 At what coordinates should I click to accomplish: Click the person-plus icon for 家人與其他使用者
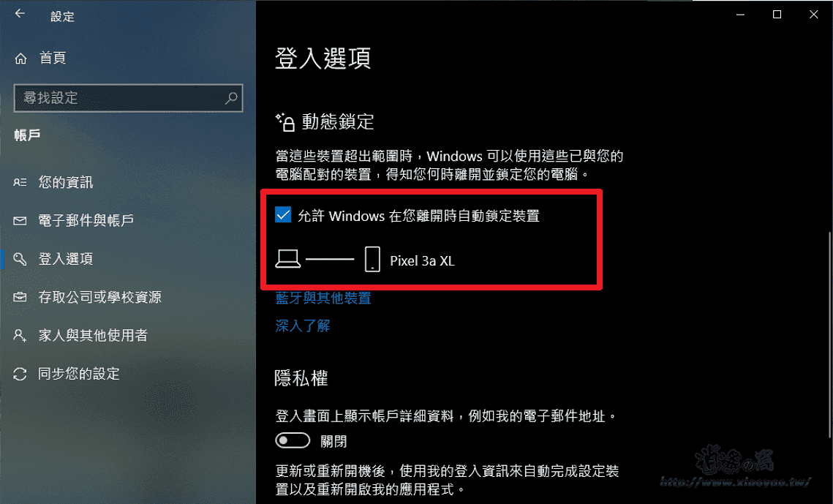click(20, 335)
